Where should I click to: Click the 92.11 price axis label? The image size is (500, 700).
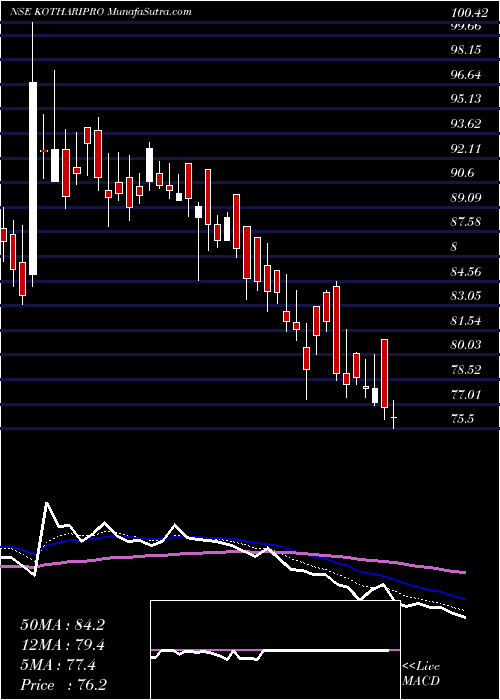(468, 148)
